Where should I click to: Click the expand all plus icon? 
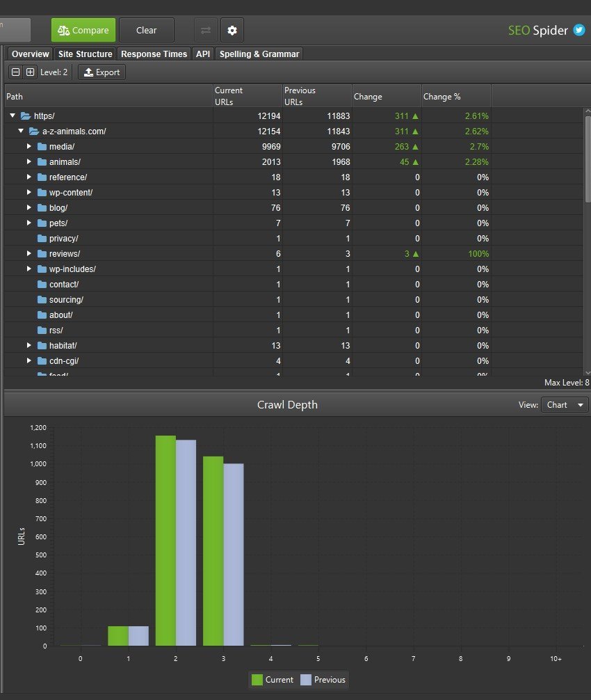coord(30,72)
